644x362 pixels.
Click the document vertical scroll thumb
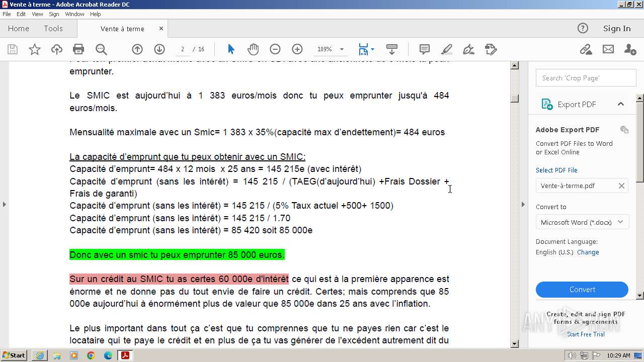514,98
